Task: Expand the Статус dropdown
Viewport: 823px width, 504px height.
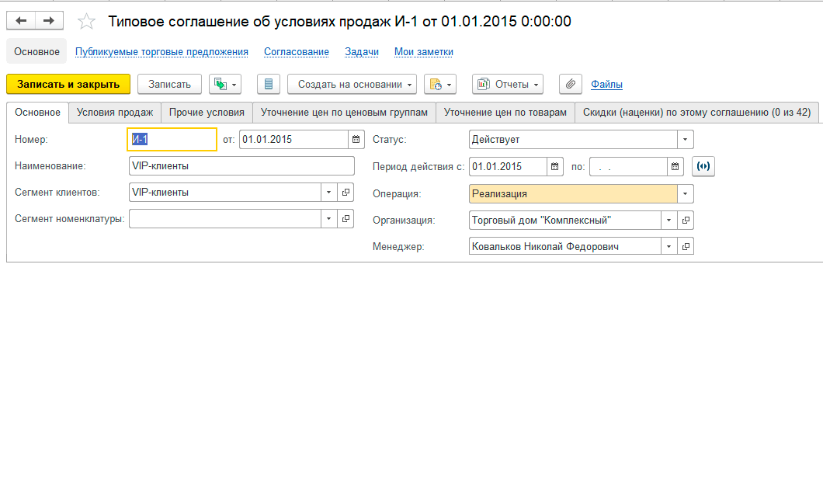Action: click(685, 140)
